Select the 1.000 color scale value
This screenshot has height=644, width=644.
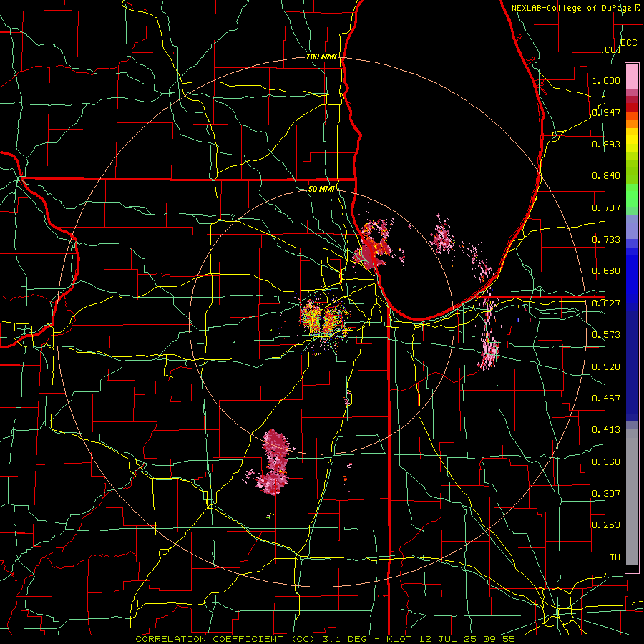coord(606,80)
